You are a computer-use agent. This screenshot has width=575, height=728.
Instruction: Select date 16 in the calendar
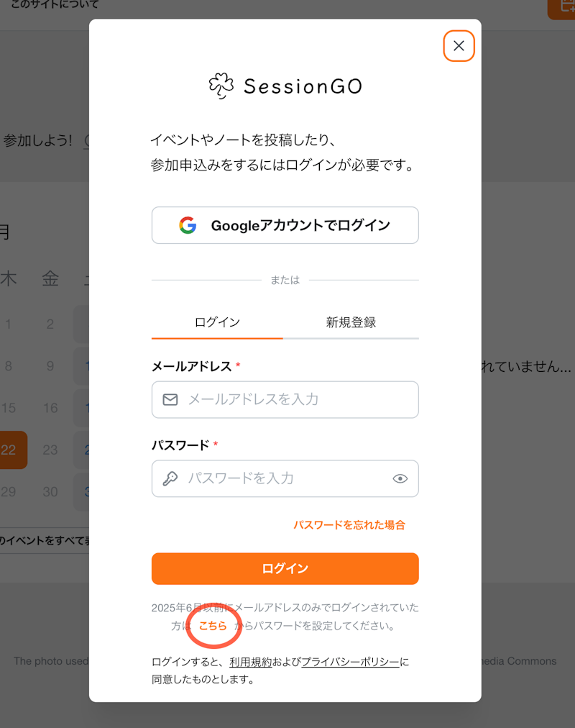click(50, 408)
